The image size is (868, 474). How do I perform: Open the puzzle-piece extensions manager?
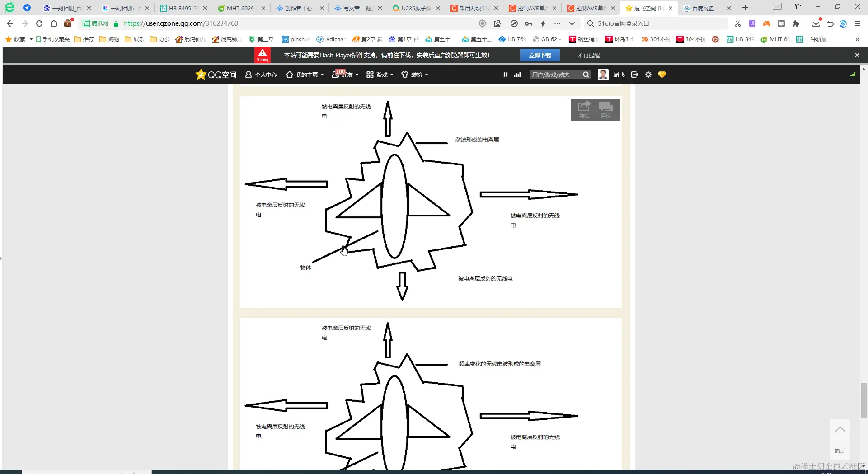(796, 23)
